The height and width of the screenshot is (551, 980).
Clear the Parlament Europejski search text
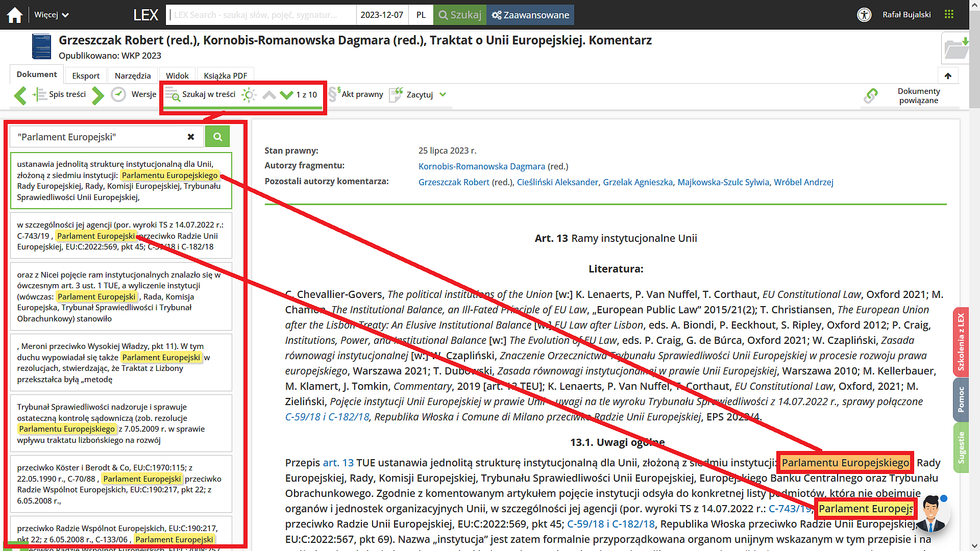[191, 137]
